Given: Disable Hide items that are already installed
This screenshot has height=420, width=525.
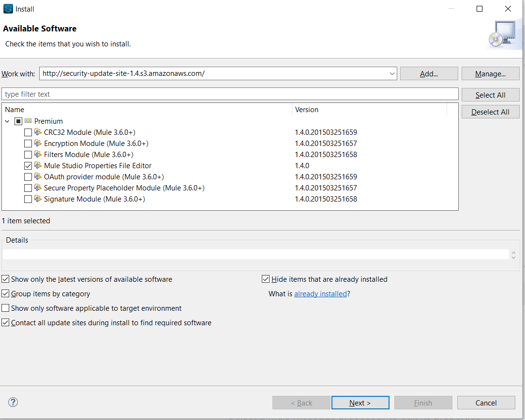Looking at the screenshot, I should tap(265, 278).
